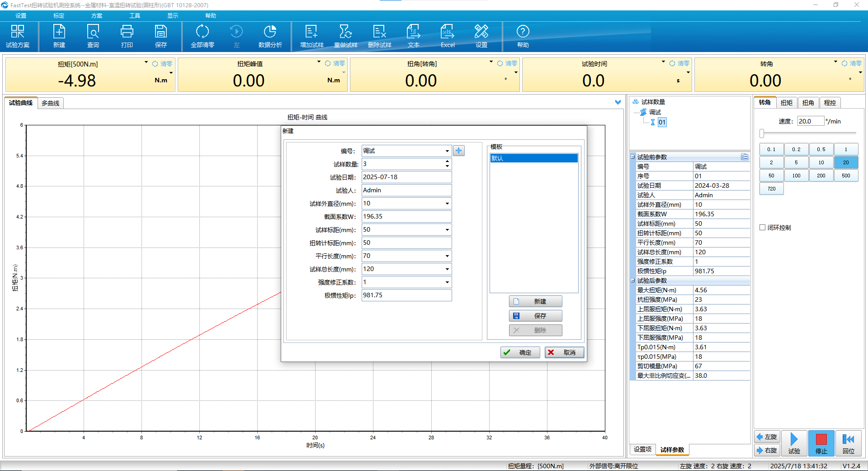This screenshot has height=471, width=868.
Task: Open the 工具 menu
Action: [135, 16]
